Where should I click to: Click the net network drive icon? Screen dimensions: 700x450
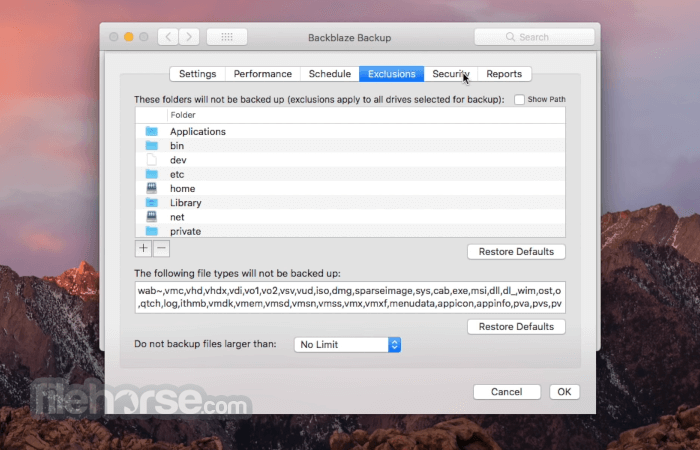click(x=152, y=217)
